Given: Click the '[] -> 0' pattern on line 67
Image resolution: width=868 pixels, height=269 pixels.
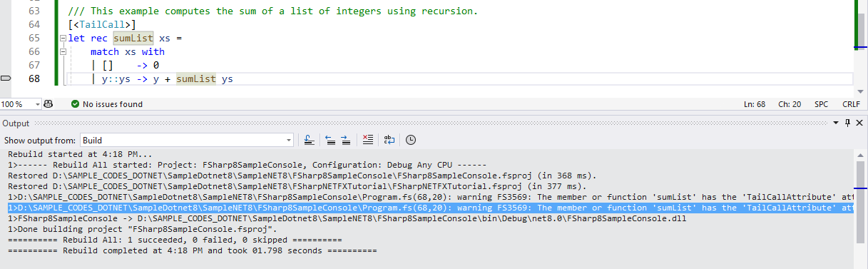Looking at the screenshot, I should tap(131, 66).
